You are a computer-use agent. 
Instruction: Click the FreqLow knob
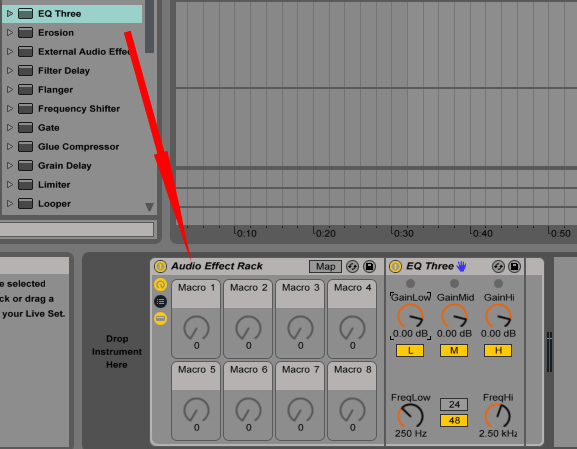click(410, 416)
